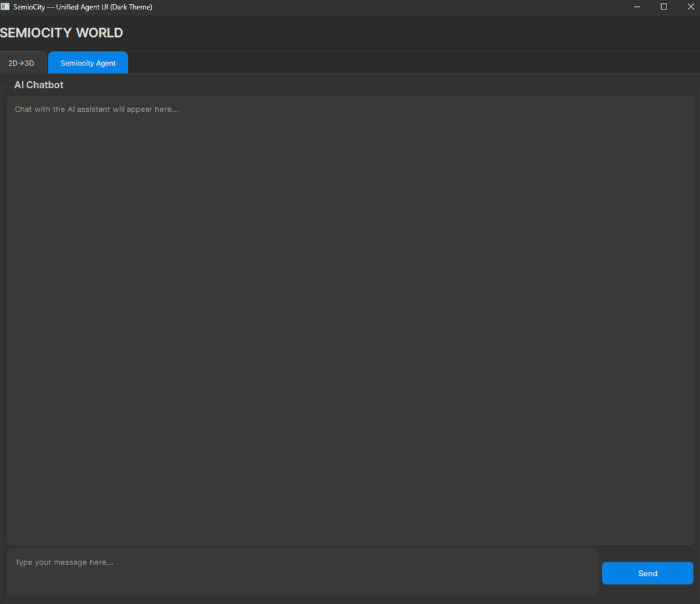Image resolution: width=700 pixels, height=604 pixels.
Task: Focus the message input box
Action: pyautogui.click(x=301, y=573)
